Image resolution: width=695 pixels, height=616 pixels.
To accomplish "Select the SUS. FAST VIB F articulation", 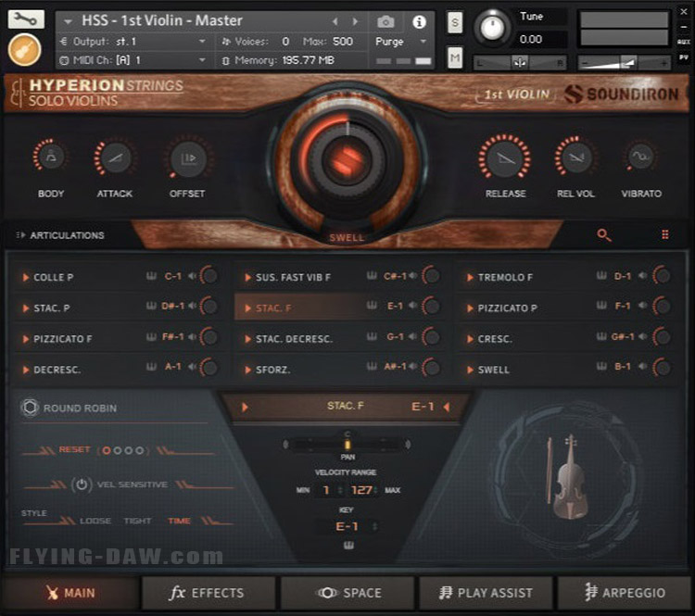I will pos(294,277).
